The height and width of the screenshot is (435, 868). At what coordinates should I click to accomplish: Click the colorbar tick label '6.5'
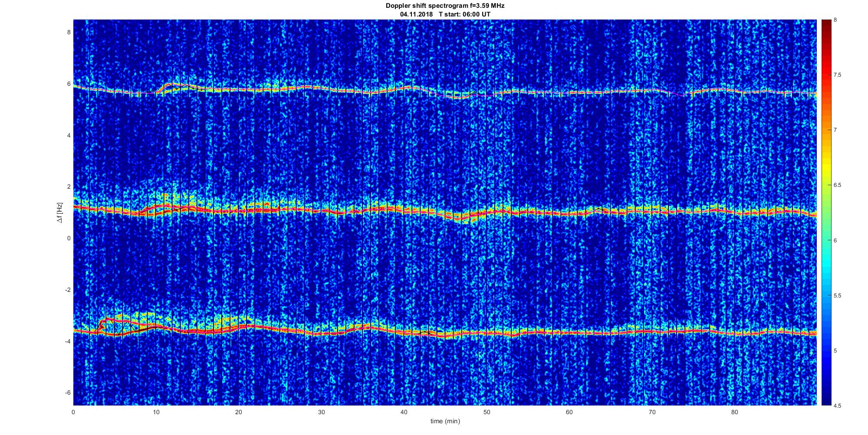[x=837, y=185]
